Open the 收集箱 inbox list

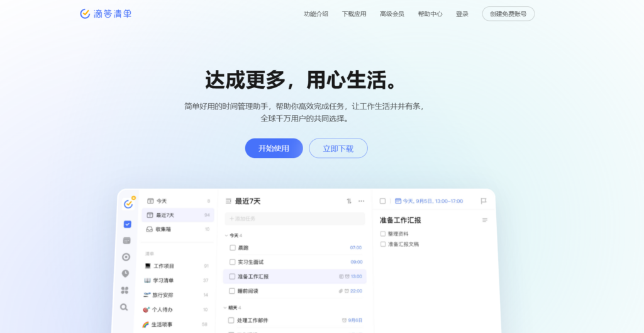point(177,229)
